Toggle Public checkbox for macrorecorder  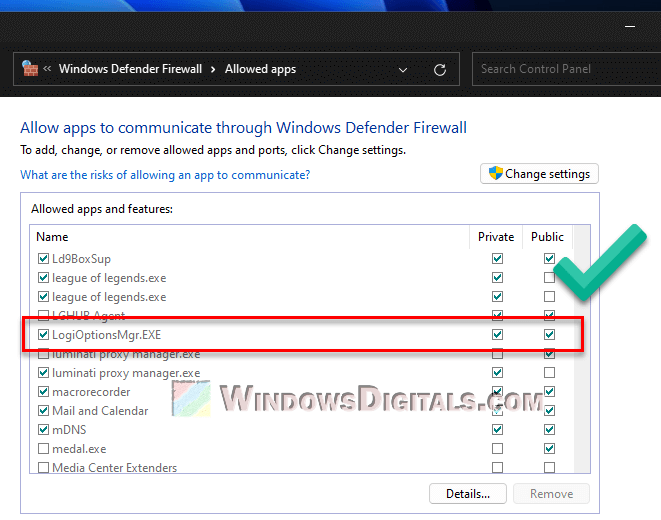click(x=549, y=391)
